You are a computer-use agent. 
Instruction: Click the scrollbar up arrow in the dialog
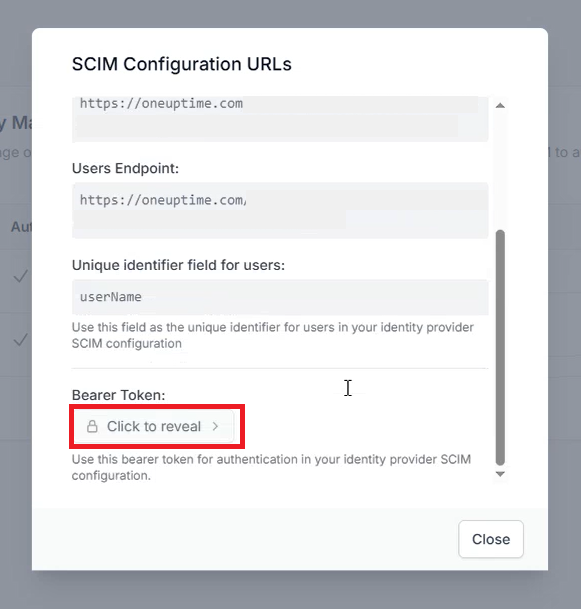coord(500,105)
